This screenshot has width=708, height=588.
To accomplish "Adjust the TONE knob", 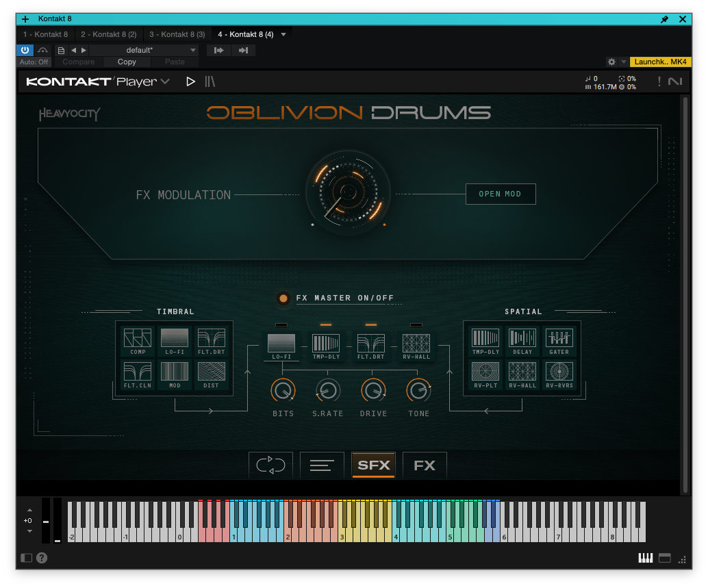I will pos(418,391).
